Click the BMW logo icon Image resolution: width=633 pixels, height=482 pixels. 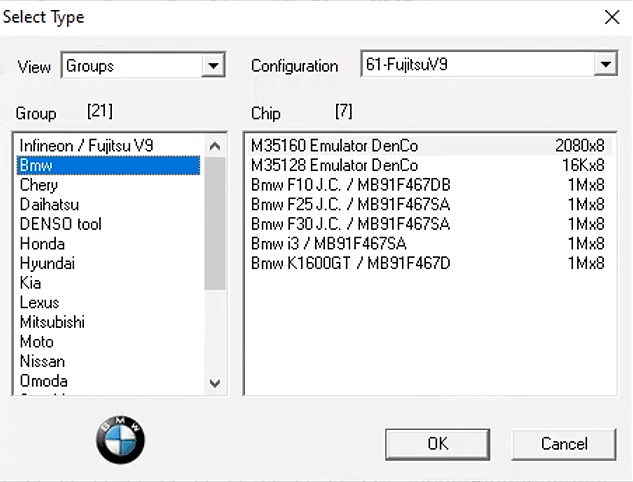coord(120,440)
